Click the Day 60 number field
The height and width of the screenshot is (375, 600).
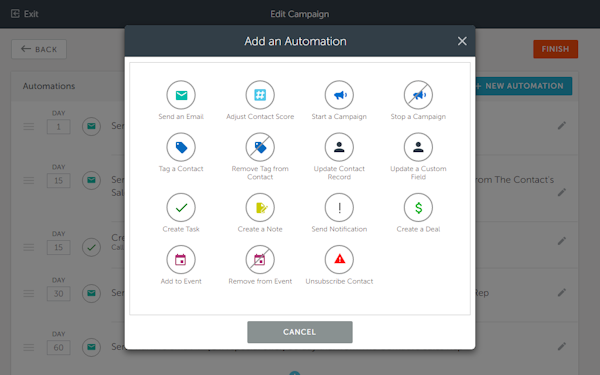pos(59,347)
